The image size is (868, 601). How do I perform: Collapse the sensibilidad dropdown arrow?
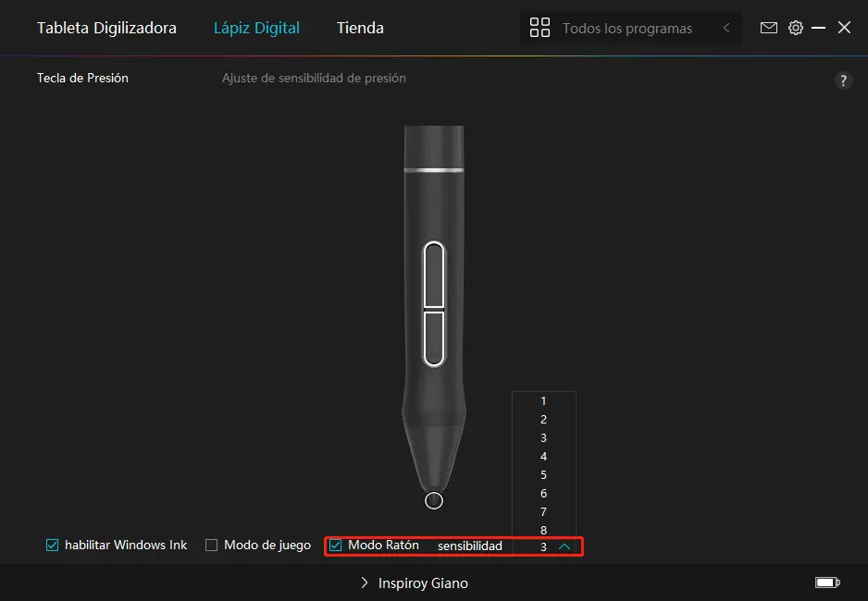tap(566, 546)
